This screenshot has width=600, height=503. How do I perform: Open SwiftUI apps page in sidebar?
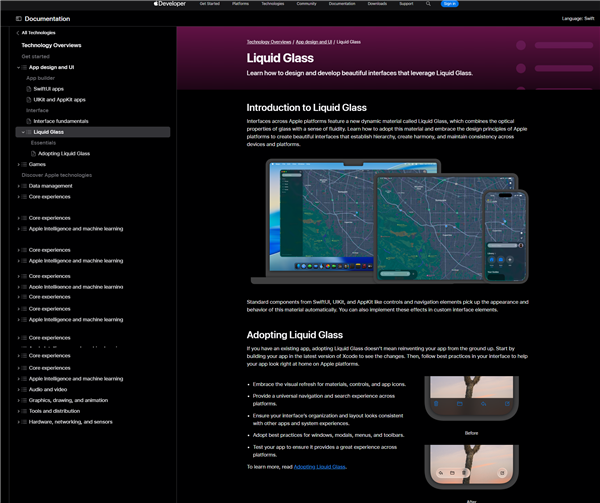point(49,89)
